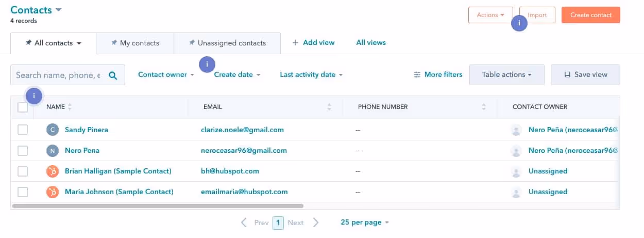Open Maria Johnson (Sample Contact) record
The width and height of the screenshot is (644, 238).
(x=119, y=192)
